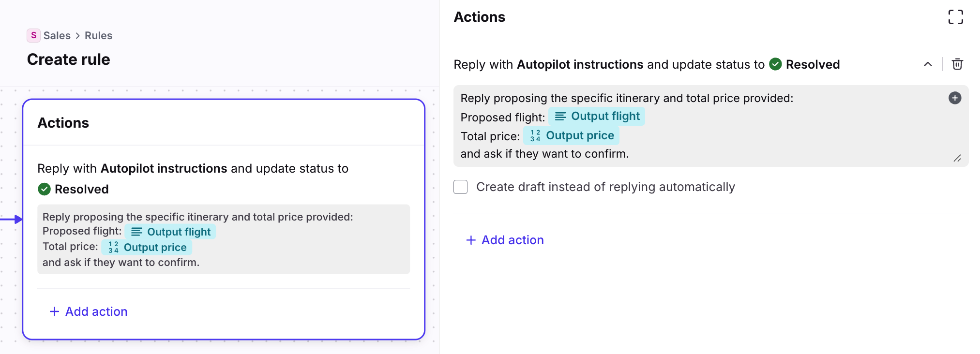This screenshot has width=980, height=354.
Task: Click the resize handle of instructions text area
Action: 957,159
